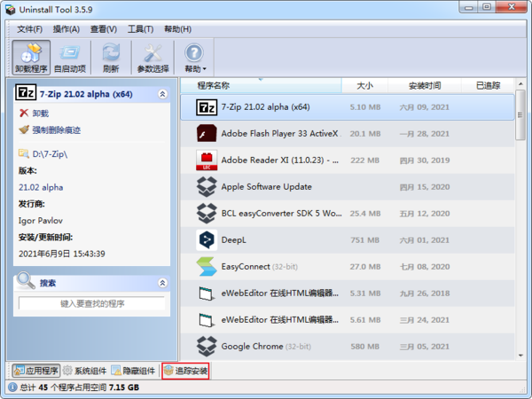Click the 强制删除痕迹 link
Viewport: 532px width, 399px height.
coord(57,130)
